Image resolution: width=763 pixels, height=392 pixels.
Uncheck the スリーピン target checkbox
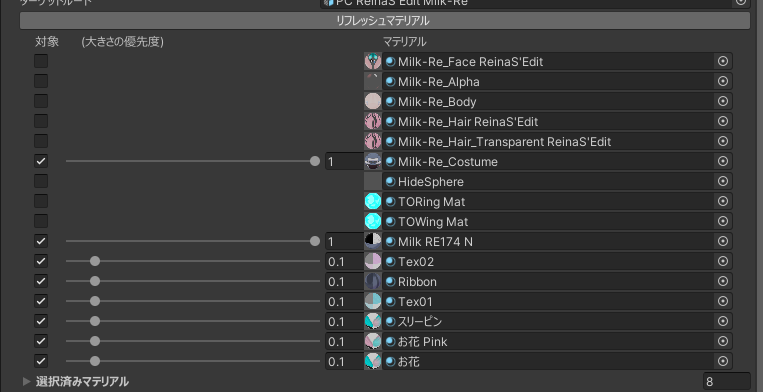pyautogui.click(x=41, y=321)
